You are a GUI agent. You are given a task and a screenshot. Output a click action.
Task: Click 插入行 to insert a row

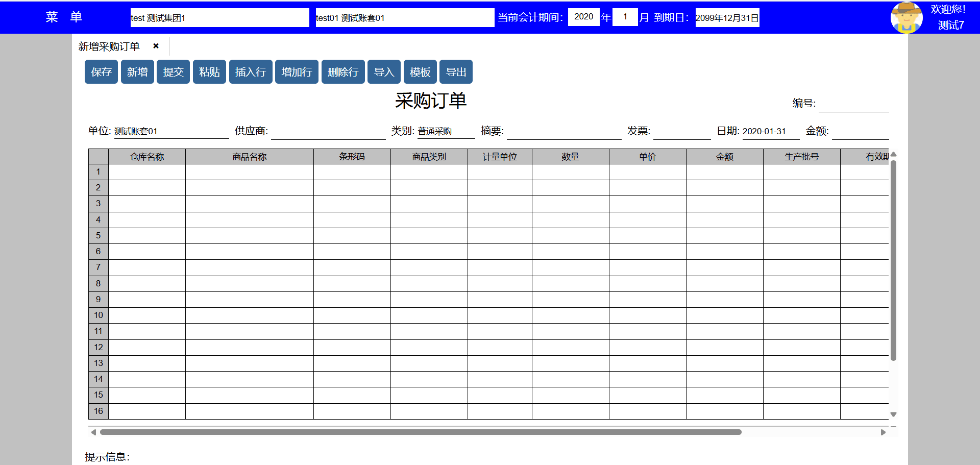coord(250,72)
